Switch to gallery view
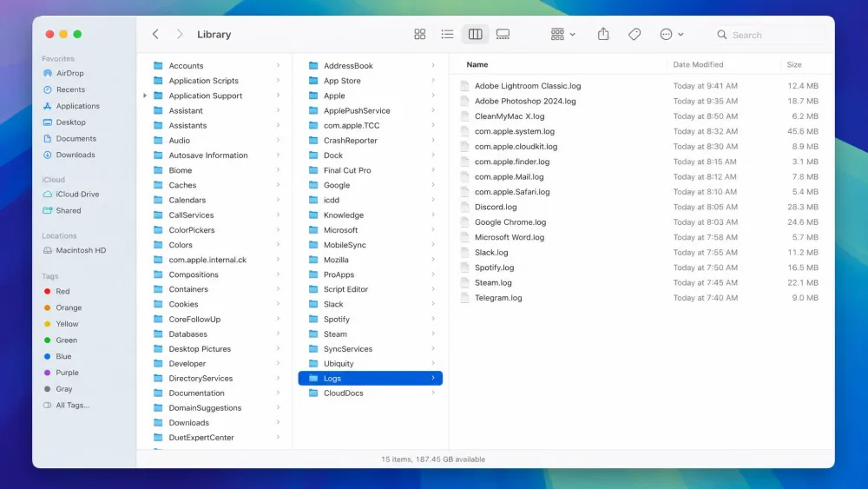This screenshot has height=489, width=868. click(x=503, y=35)
